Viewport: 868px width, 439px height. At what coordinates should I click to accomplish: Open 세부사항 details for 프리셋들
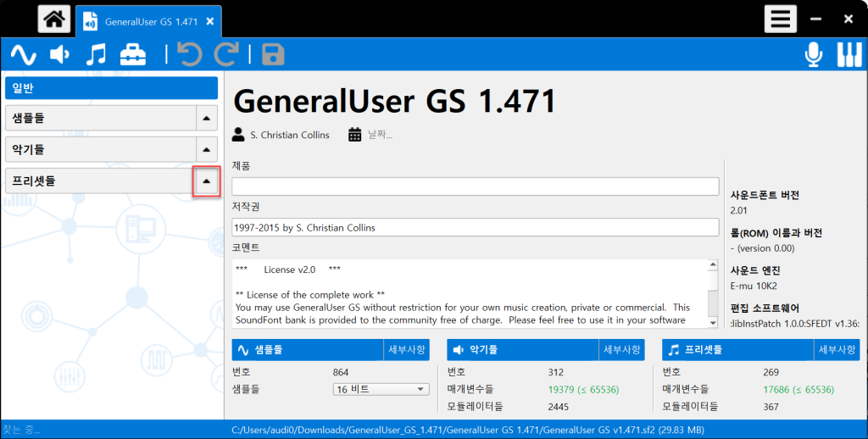(837, 350)
